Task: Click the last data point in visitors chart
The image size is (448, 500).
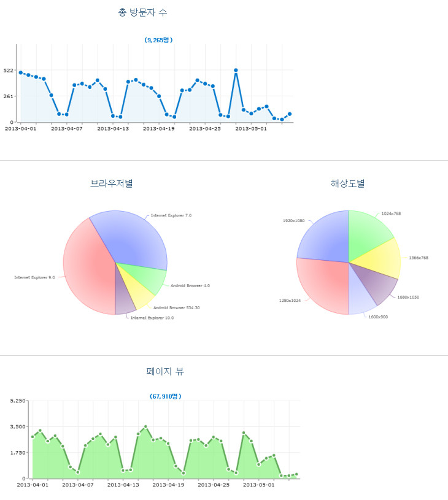Action: point(290,114)
